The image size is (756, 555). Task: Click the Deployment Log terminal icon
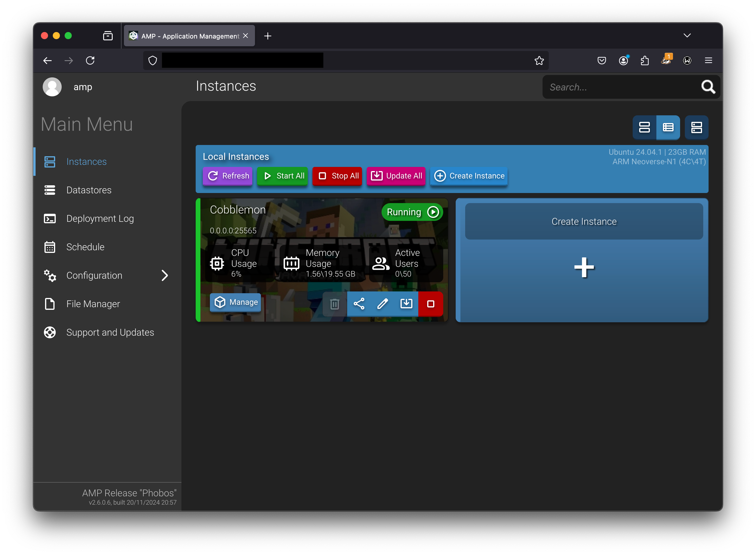[50, 219]
